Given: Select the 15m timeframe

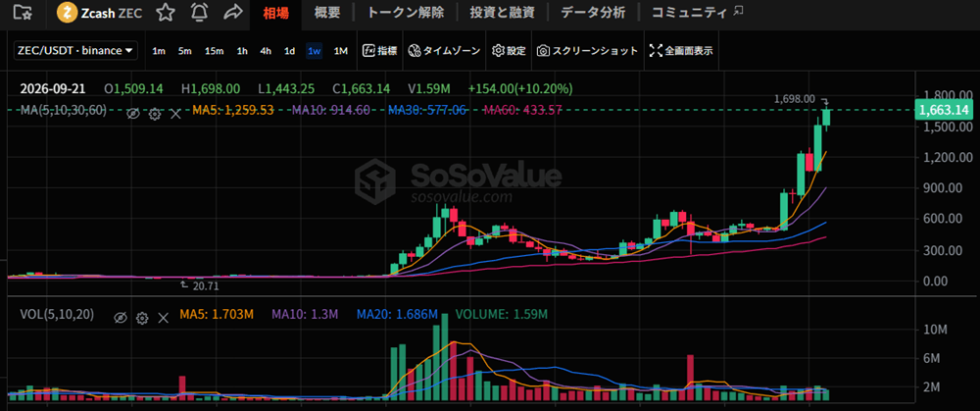Looking at the screenshot, I should point(214,51).
